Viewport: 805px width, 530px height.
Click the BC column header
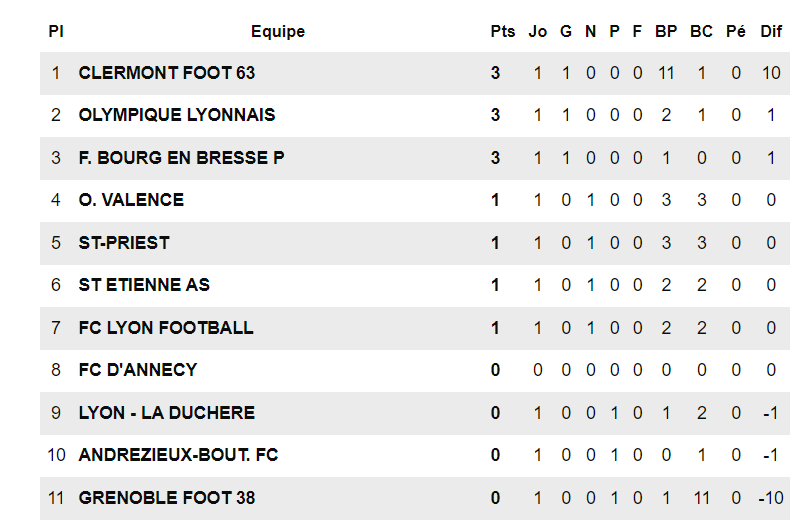point(701,32)
